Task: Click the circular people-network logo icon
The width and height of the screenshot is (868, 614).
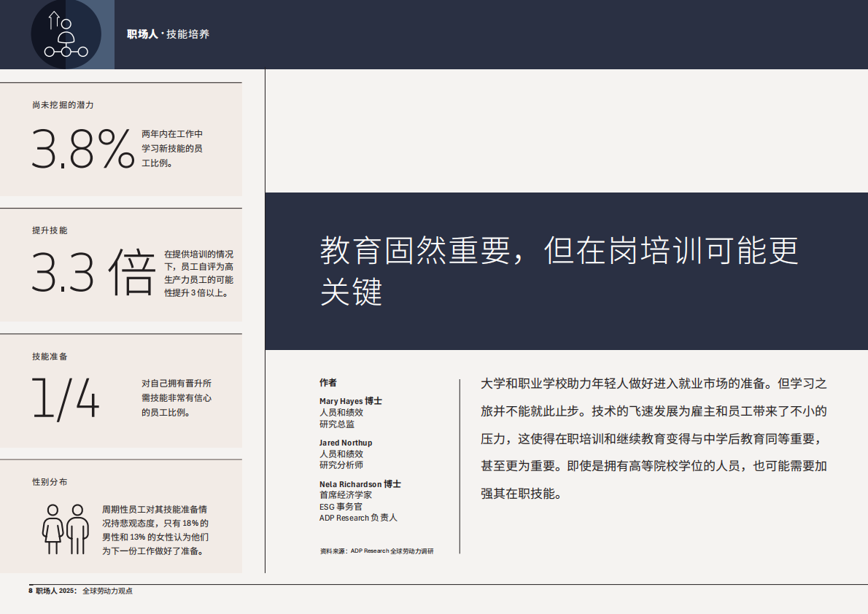Action: point(65,34)
